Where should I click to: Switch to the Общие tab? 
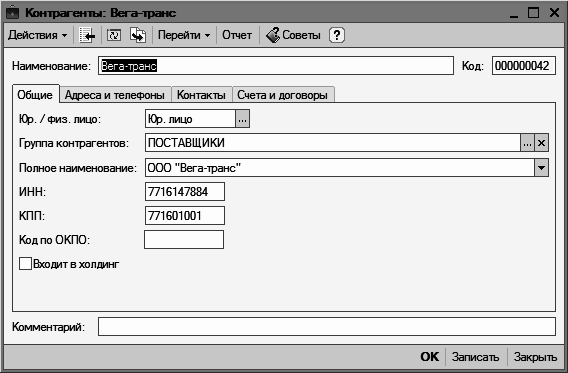[x=35, y=95]
